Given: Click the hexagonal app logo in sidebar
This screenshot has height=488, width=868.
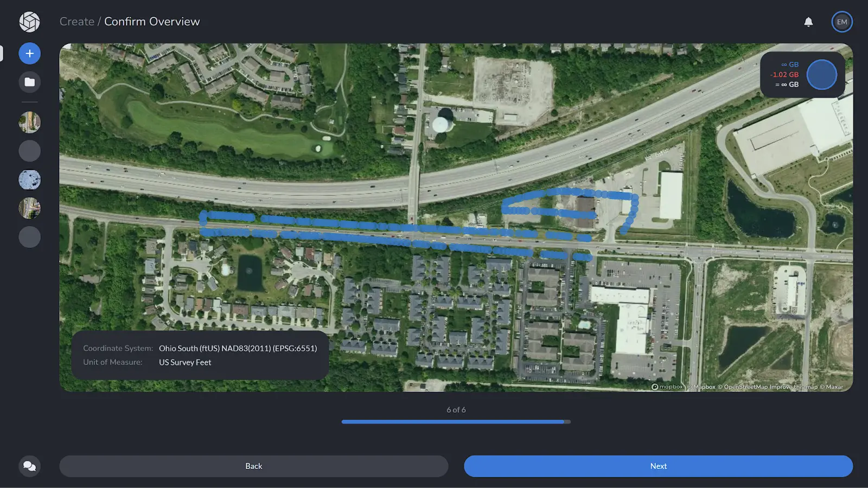Looking at the screenshot, I should tap(29, 22).
